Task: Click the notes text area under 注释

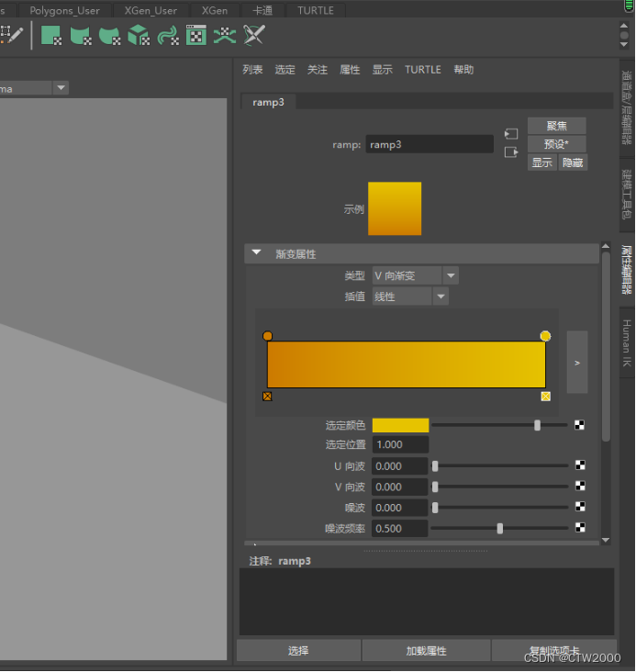Action: (427, 601)
